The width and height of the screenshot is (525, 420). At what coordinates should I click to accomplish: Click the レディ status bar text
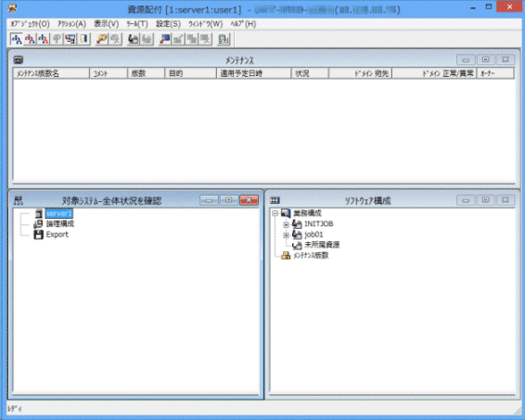click(x=15, y=409)
